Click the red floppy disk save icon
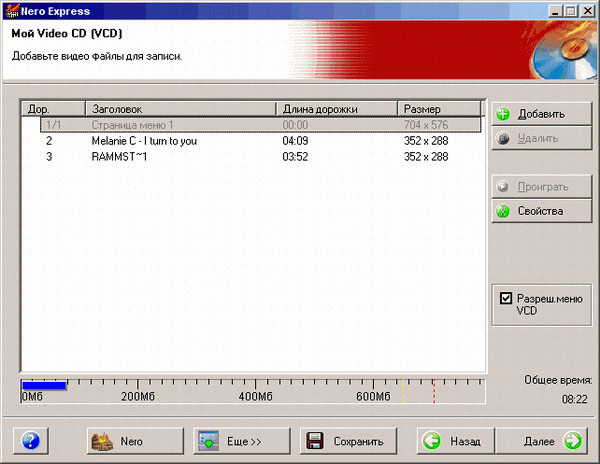This screenshot has width=600, height=464. pos(315,441)
